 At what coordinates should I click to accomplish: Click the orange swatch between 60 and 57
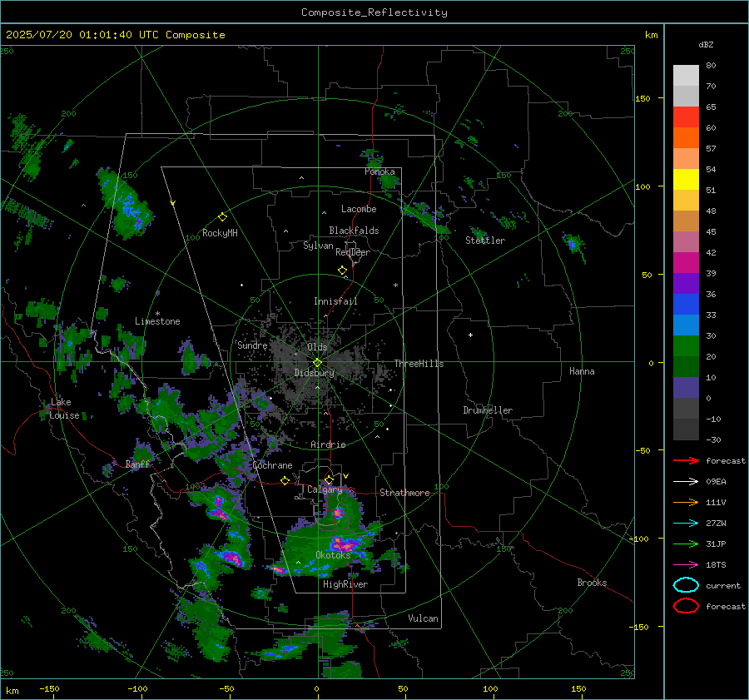[686, 138]
